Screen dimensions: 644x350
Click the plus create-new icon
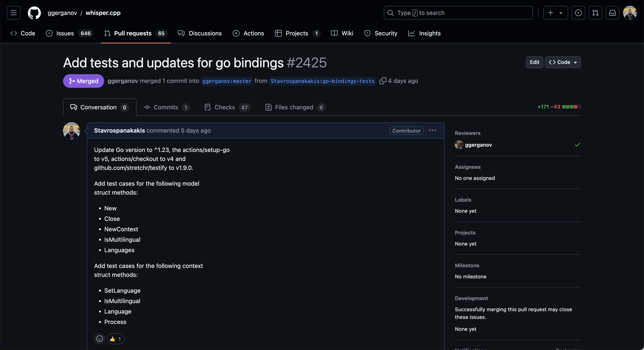coord(551,13)
